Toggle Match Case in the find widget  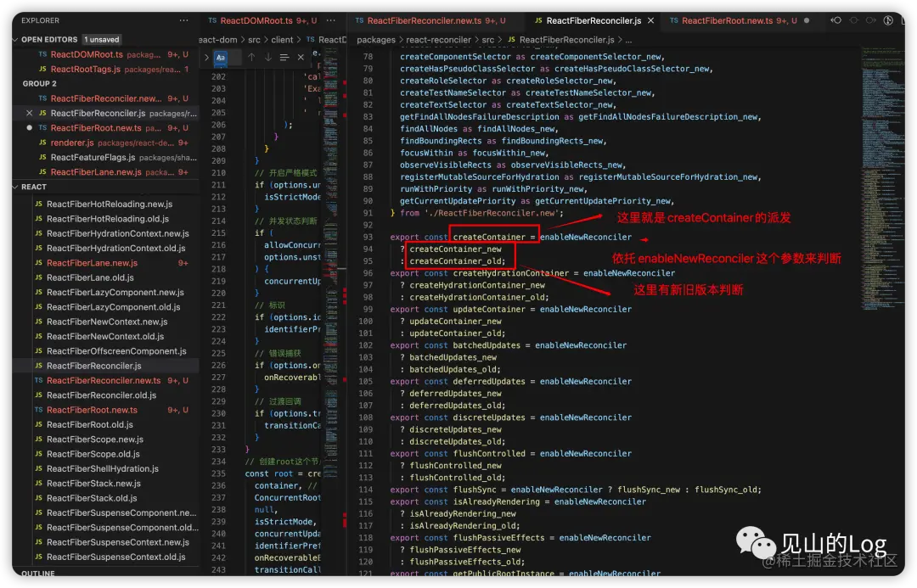(x=221, y=58)
